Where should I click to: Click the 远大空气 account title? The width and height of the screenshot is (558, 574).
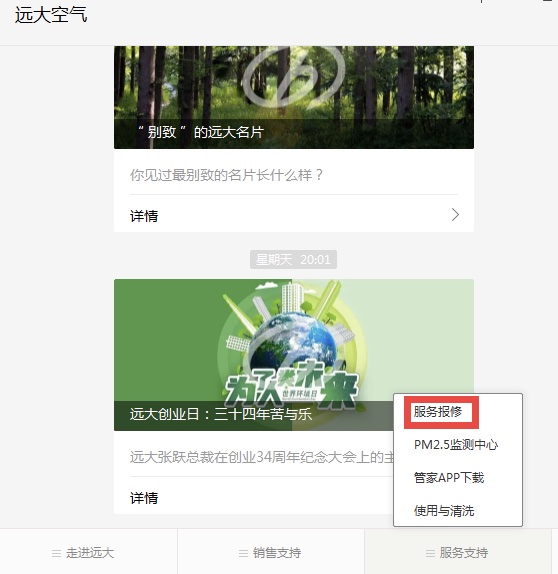51,15
